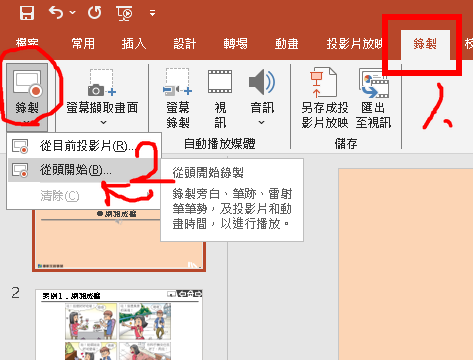473x360 pixels.
Task: Select the first slide thumbnail in panel
Action: [x=119, y=240]
